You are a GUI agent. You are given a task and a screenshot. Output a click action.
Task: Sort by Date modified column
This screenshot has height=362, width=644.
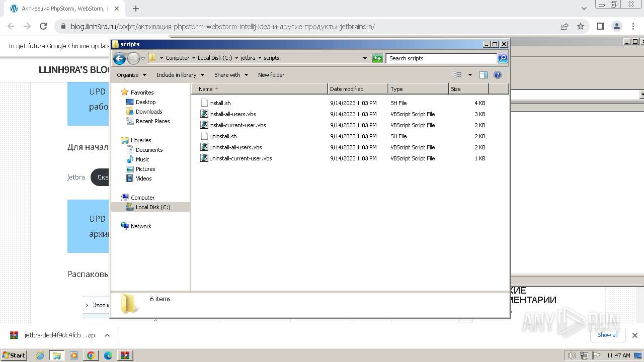[358, 89]
